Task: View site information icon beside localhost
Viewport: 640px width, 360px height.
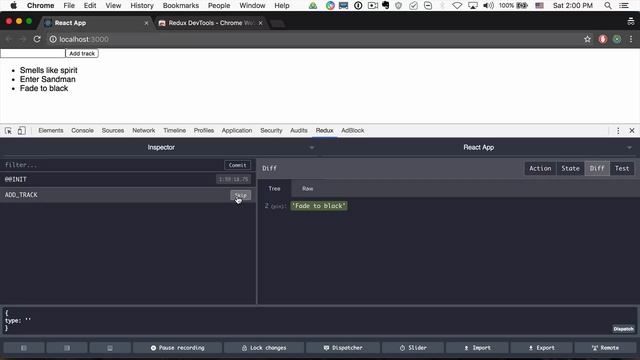Action: tap(53, 39)
